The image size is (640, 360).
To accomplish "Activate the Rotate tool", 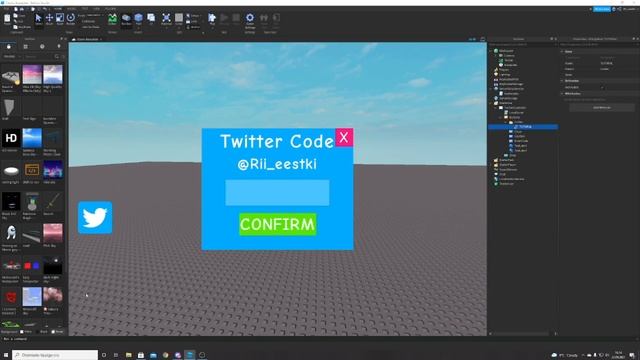I will [71, 19].
